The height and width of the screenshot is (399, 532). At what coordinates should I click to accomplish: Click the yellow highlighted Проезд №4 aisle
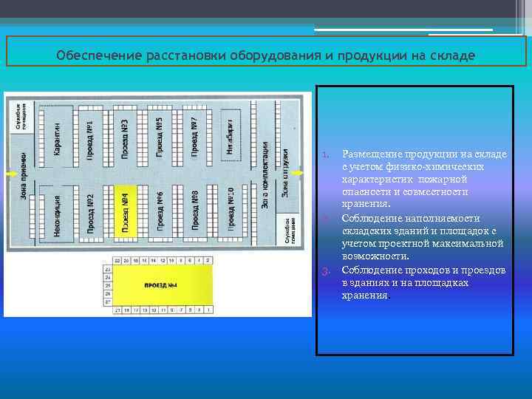126,211
